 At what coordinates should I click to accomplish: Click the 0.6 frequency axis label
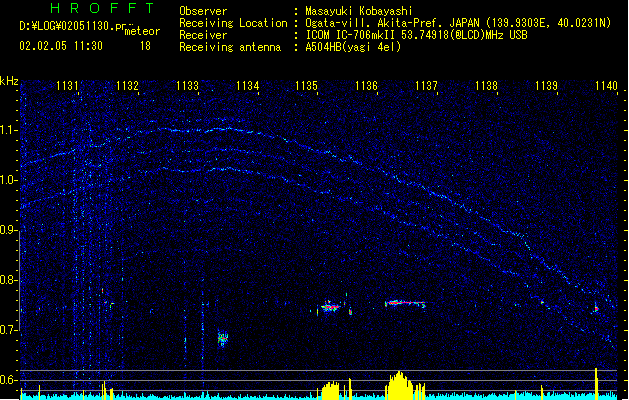click(8, 380)
